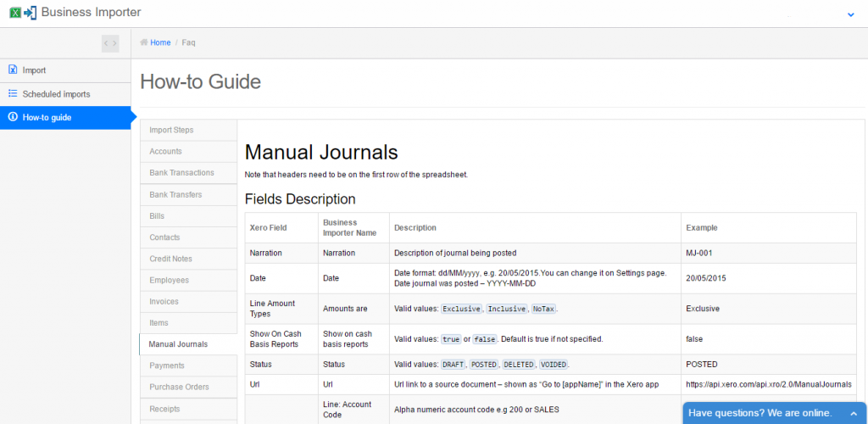Click the 'true' code value
The width and height of the screenshot is (868, 424).
click(451, 338)
